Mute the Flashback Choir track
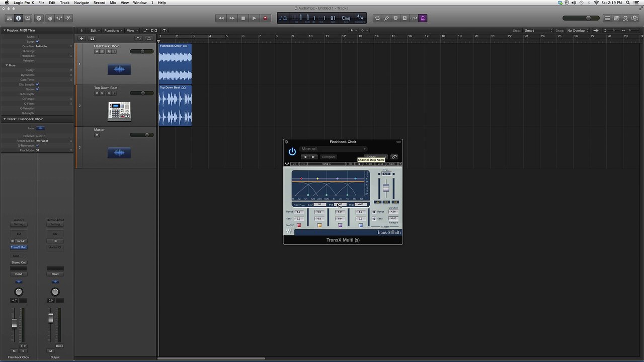Screen dimensions: 644x362 pyautogui.click(x=97, y=51)
